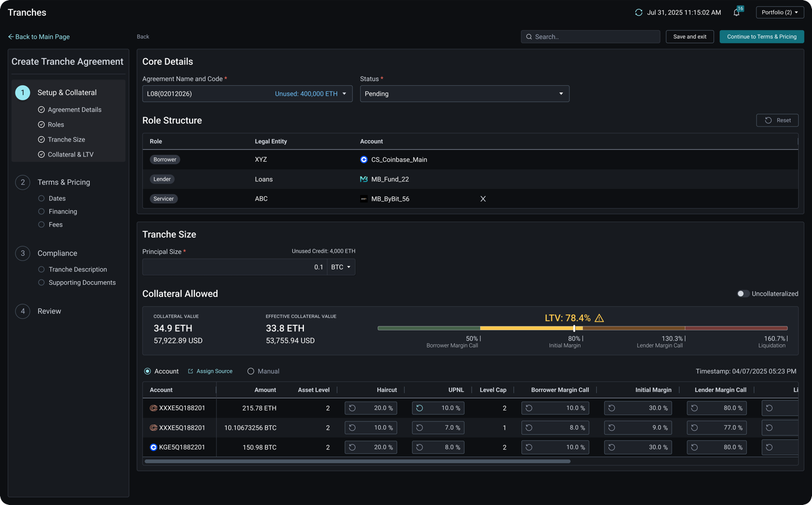Screen dimensions: 812x505
Task: Reset UPNL 7.0 % value
Action: coord(419,428)
